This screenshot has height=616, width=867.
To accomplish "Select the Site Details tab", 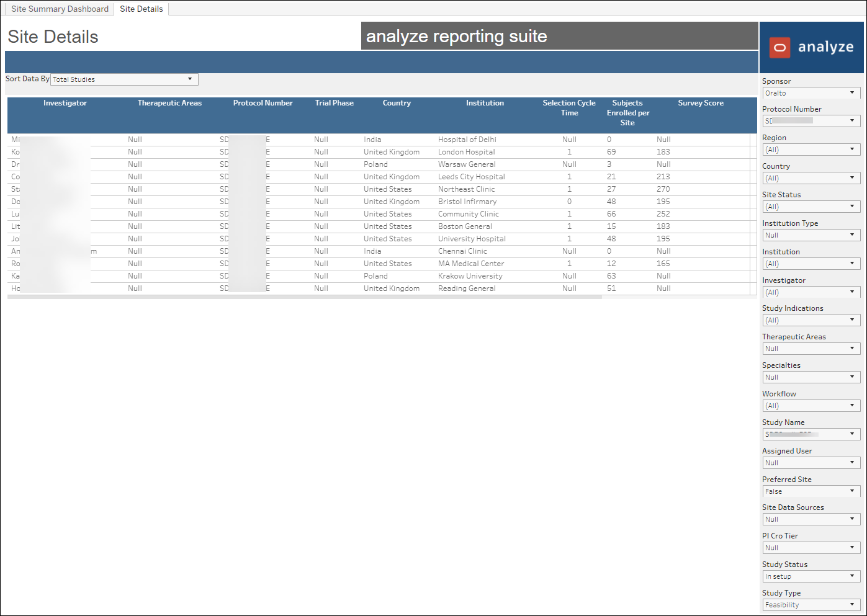I will (x=142, y=9).
